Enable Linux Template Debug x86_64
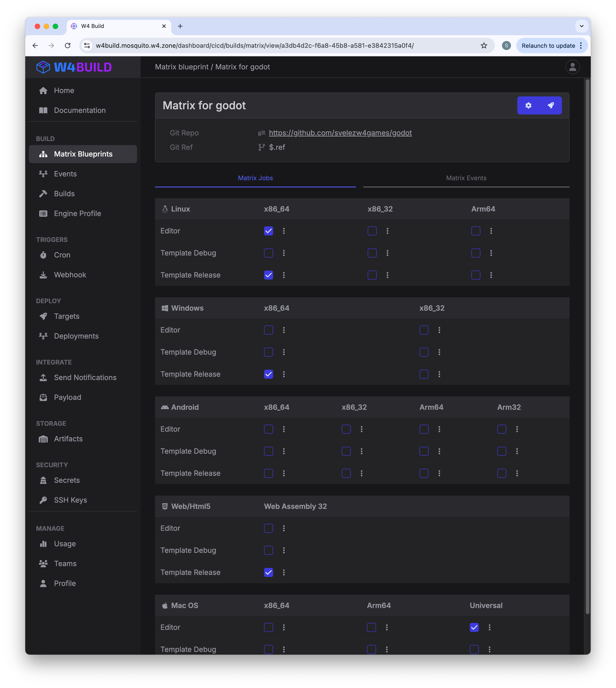616x688 pixels. click(x=268, y=253)
